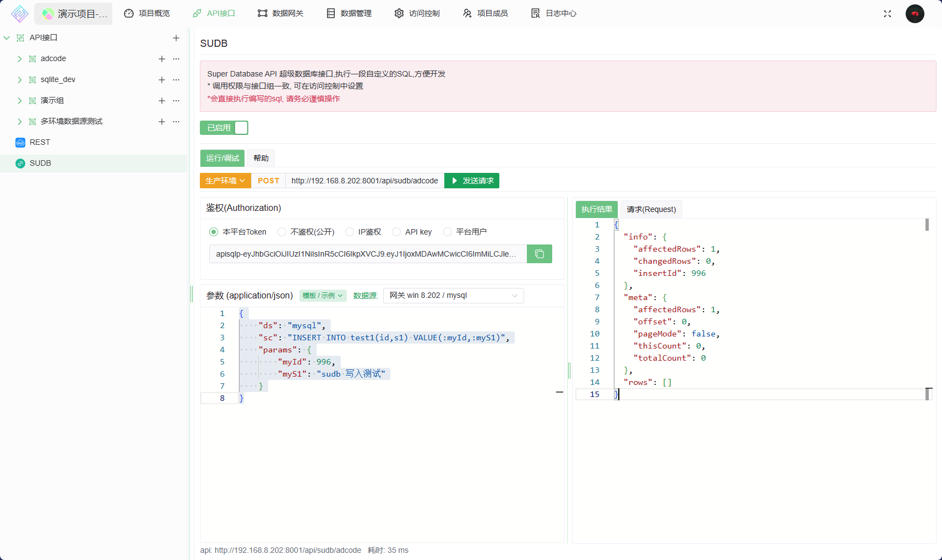Viewport: 942px width, 560px height.
Task: Click the app logo in top-left corner
Action: coord(20,14)
